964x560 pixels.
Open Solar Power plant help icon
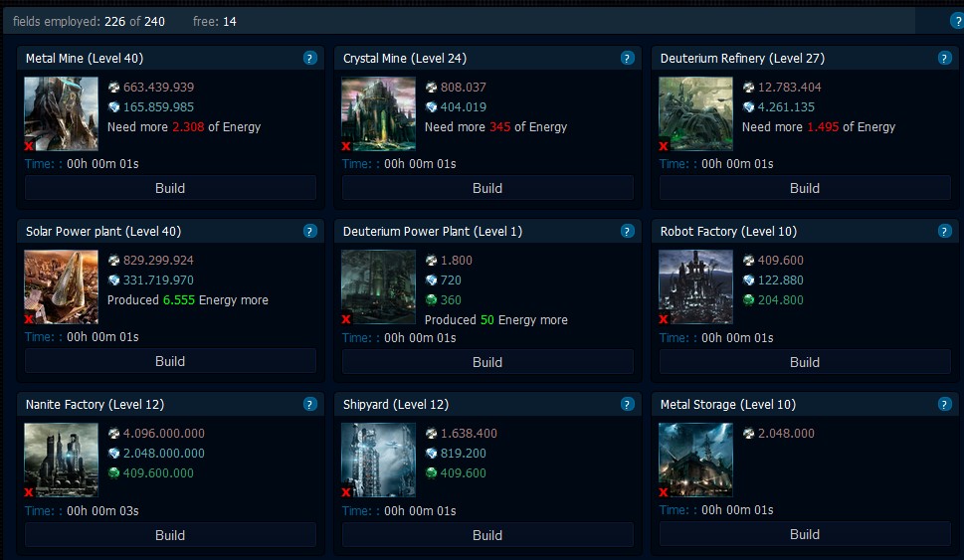pyautogui.click(x=309, y=232)
